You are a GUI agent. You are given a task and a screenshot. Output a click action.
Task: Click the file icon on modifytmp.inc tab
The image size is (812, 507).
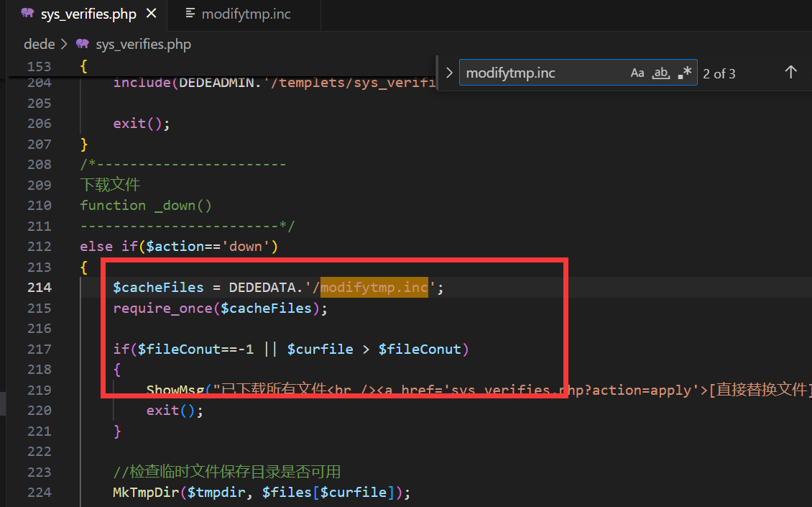tap(190, 14)
